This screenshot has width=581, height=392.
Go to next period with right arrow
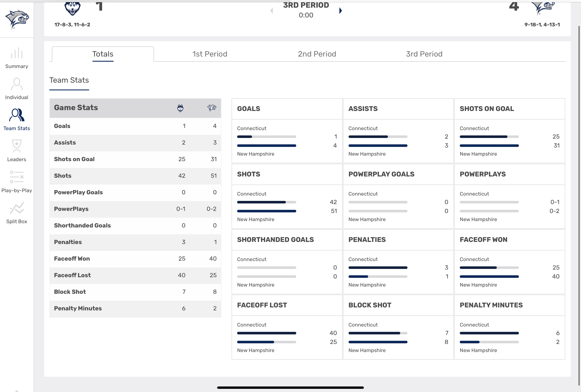tap(340, 10)
